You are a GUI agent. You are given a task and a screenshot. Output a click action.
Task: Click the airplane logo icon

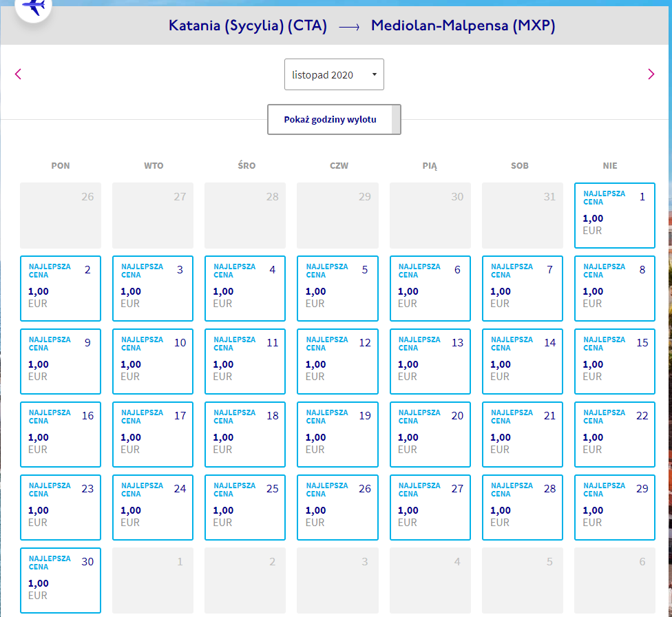tap(34, 6)
